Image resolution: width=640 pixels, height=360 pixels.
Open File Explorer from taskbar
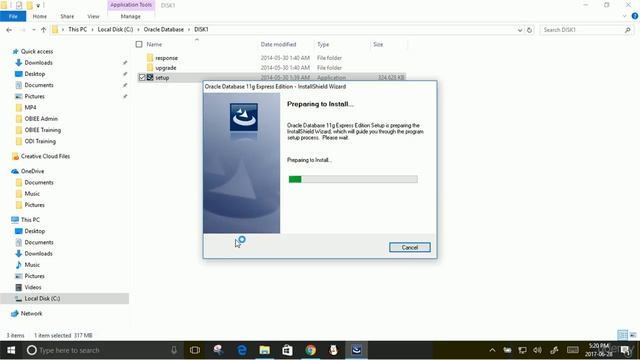(x=264, y=350)
